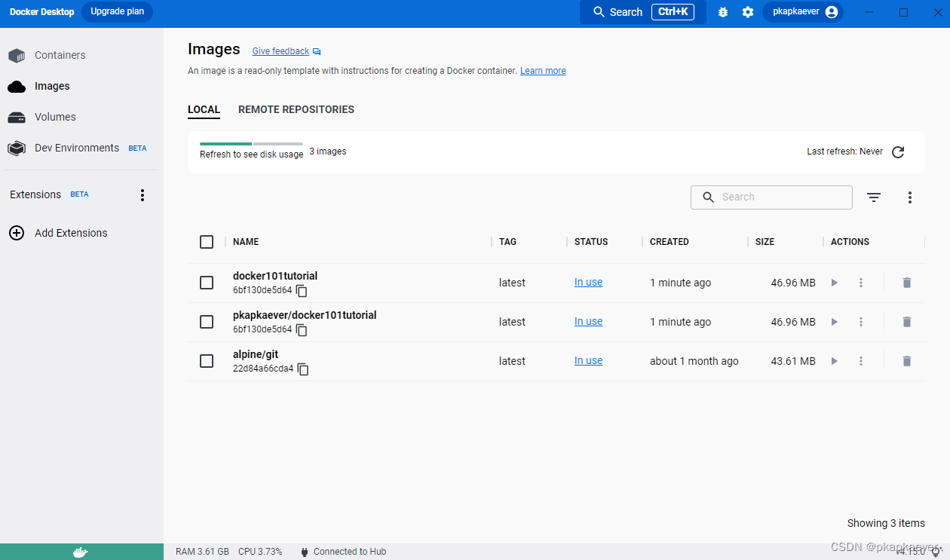This screenshot has height=560, width=950.
Task: Copy image ID of alpine/git
Action: (303, 369)
